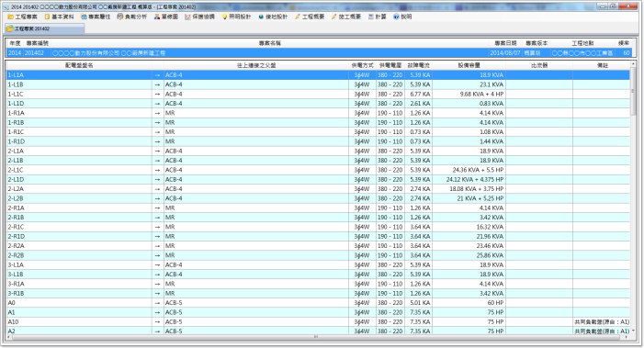
Task: Select the 1-L1A panel row
Action: tap(318, 75)
